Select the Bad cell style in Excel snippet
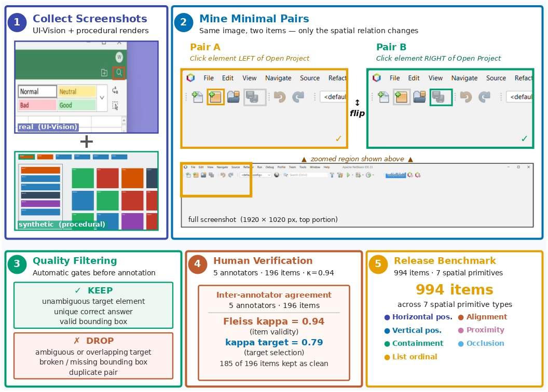548x392 pixels. click(37, 105)
